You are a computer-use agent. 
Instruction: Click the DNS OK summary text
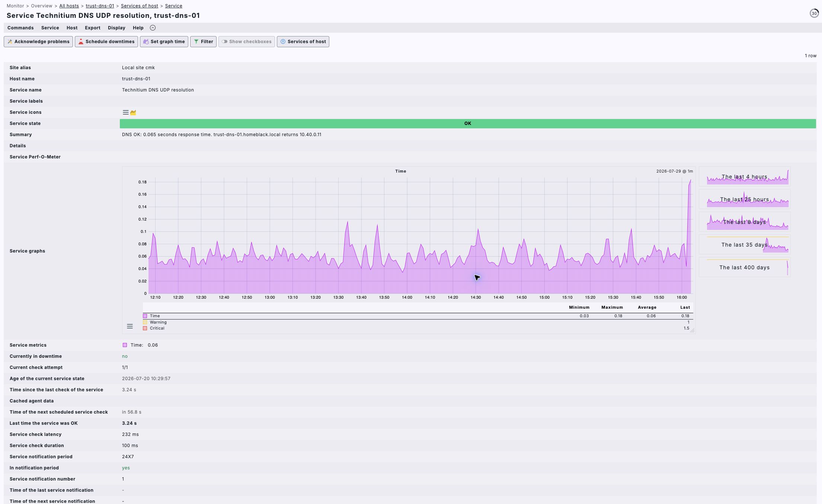222,135
